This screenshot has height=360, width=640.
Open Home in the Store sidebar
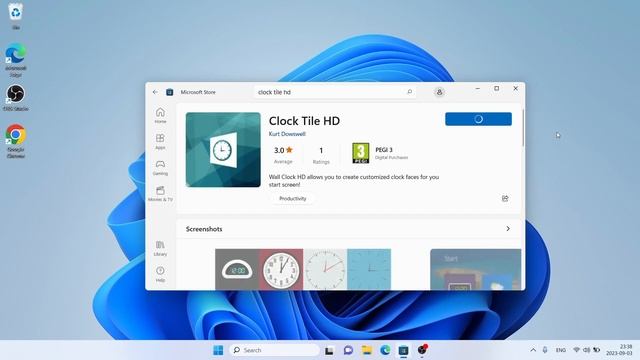(160, 115)
